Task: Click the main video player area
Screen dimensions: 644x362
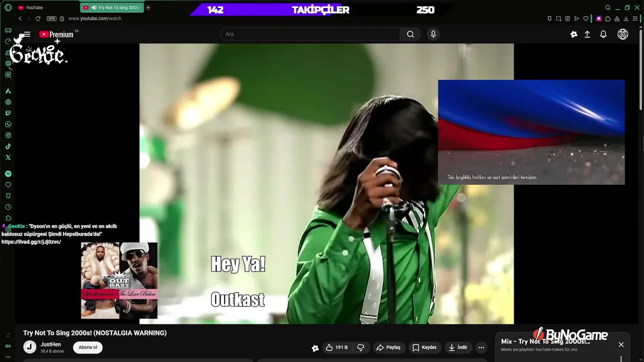Action: (327, 184)
